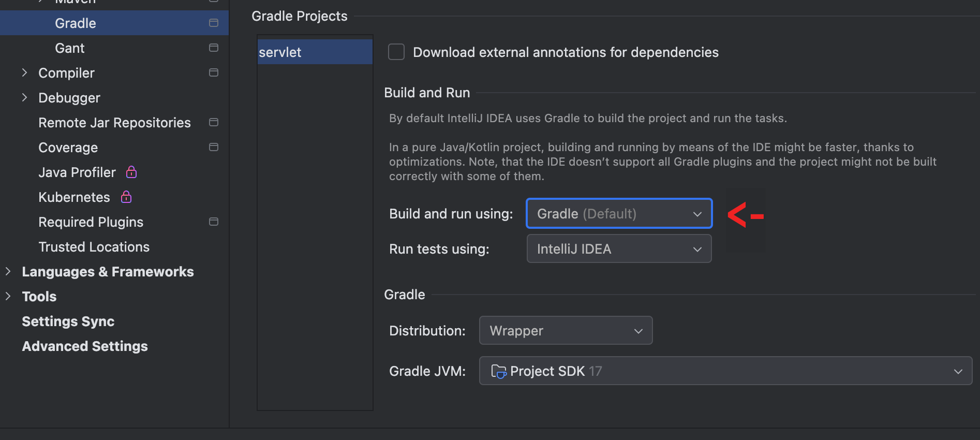Select Gradle in the settings tree
This screenshot has width=980, height=440.
point(114,23)
